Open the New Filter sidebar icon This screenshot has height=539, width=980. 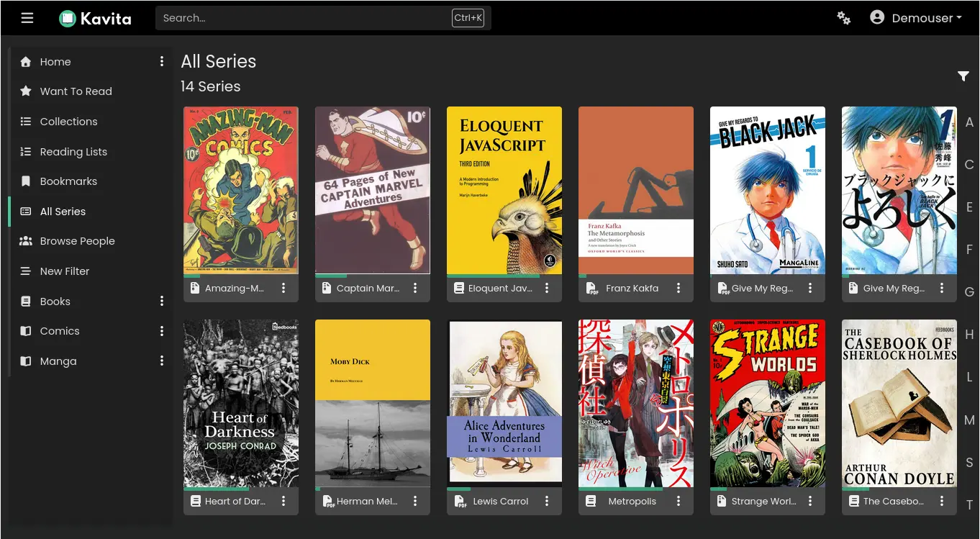coord(26,271)
